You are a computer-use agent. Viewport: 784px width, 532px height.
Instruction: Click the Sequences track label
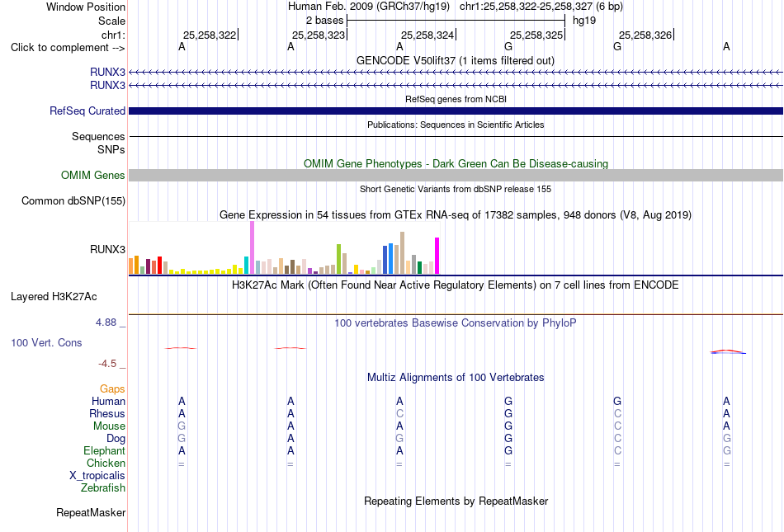(98, 136)
